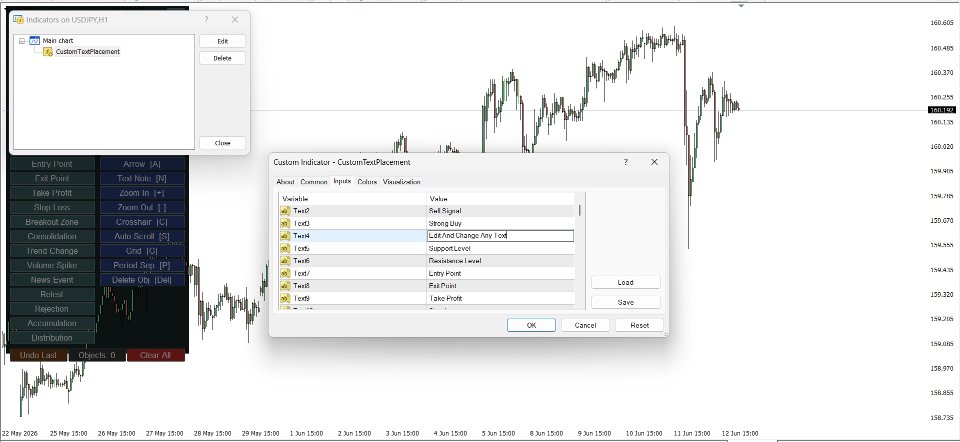Click the string icon beside Text8

285,286
